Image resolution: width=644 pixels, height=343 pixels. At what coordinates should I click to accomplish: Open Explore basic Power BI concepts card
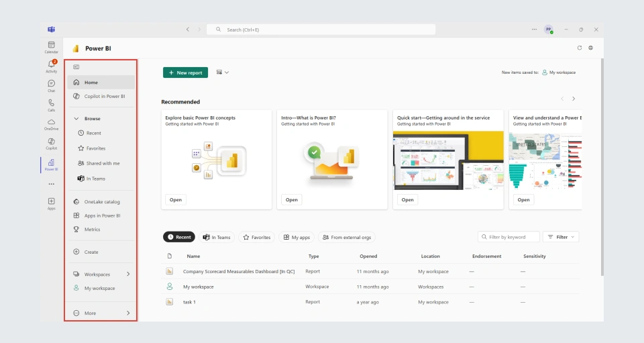[x=175, y=199]
